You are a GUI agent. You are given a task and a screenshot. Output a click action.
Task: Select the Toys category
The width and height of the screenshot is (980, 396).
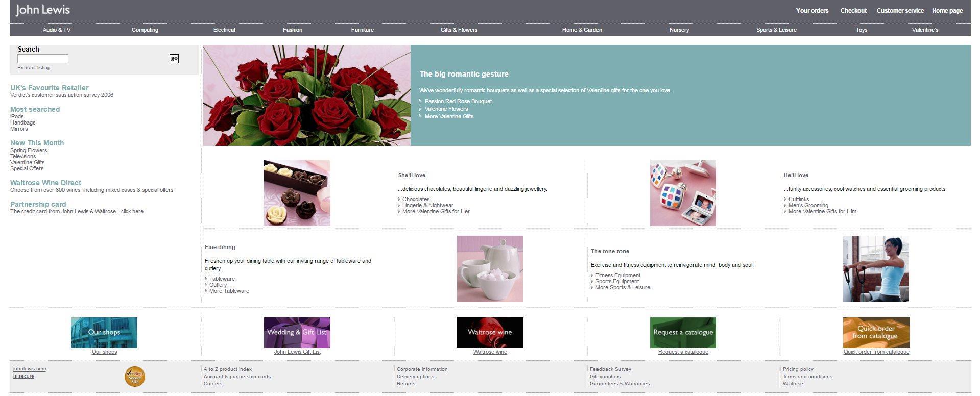(x=862, y=30)
